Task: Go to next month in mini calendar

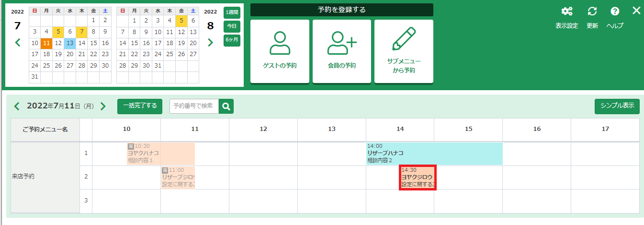Action: [210, 43]
